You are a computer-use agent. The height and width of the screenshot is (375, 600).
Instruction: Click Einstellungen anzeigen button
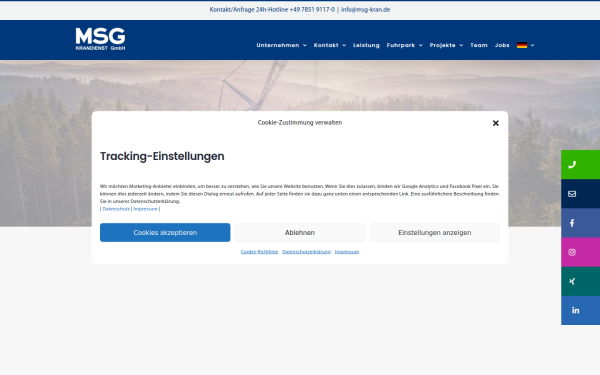(x=435, y=233)
